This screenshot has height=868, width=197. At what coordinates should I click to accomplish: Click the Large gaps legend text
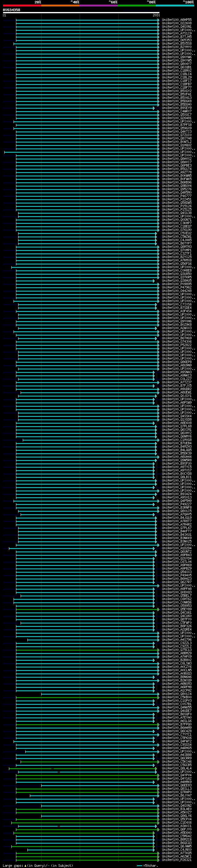[38, 866]
